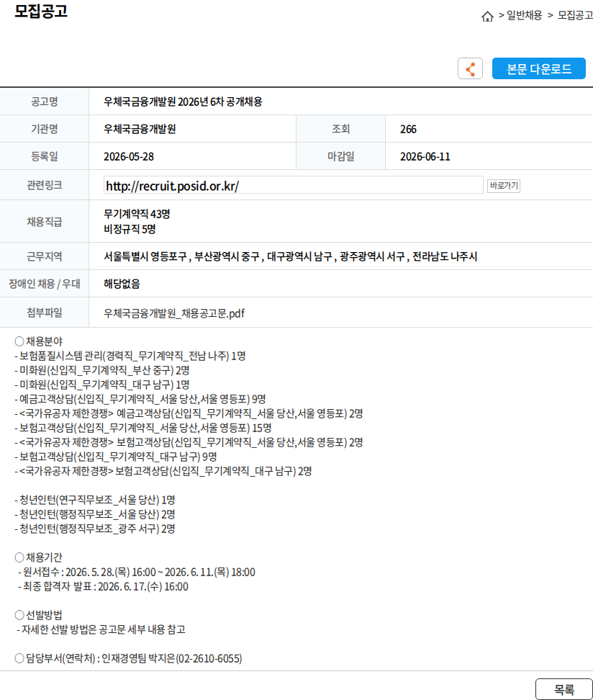
Task: Open 일반채용 breadcrumb link
Action: 525,16
